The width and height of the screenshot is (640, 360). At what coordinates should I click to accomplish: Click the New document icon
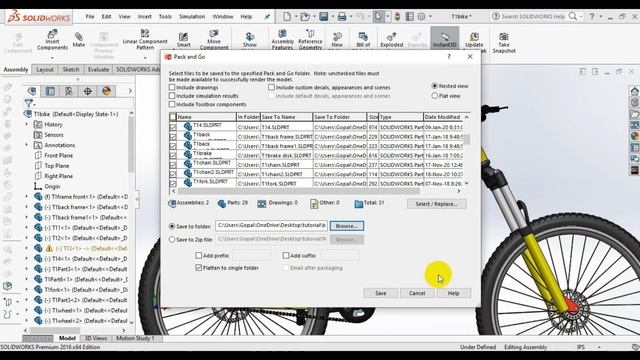pyautogui.click(x=287, y=17)
